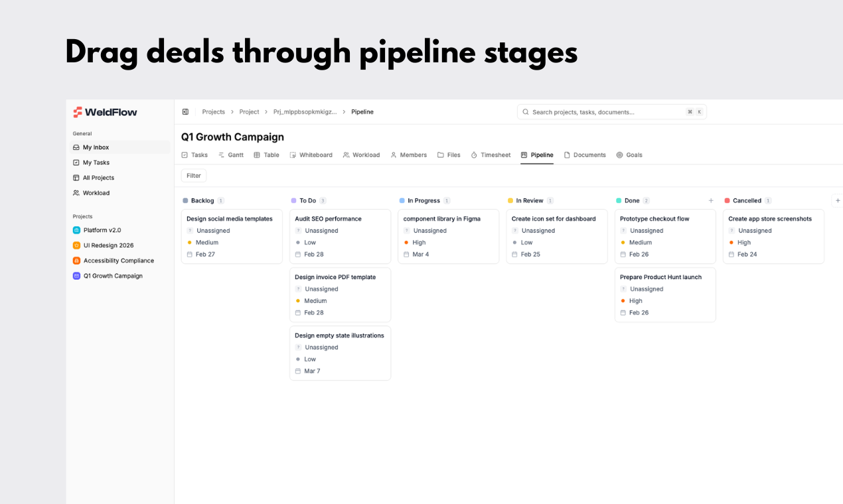843x504 pixels.
Task: Collapse the sidebar panel toggle icon
Action: pyautogui.click(x=185, y=112)
